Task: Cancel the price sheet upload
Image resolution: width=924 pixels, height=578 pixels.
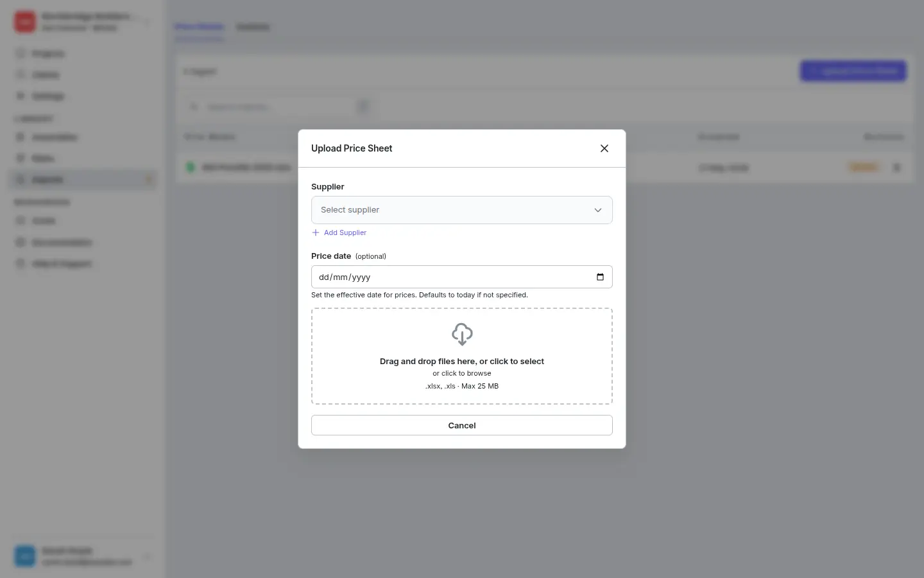Action: pos(462,425)
